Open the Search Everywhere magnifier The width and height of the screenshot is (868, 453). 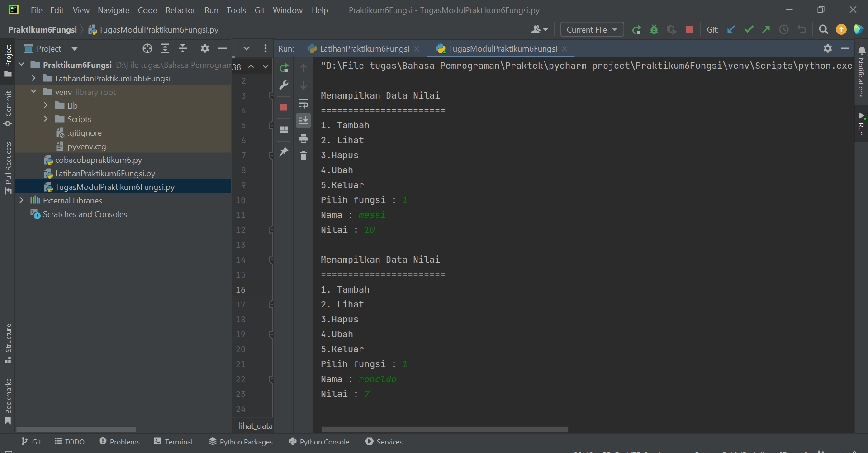click(823, 29)
